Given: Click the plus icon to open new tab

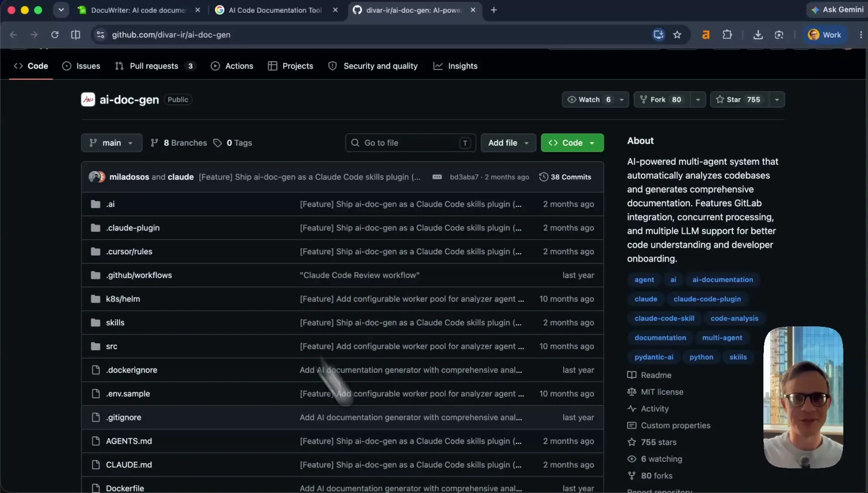Looking at the screenshot, I should pos(494,10).
